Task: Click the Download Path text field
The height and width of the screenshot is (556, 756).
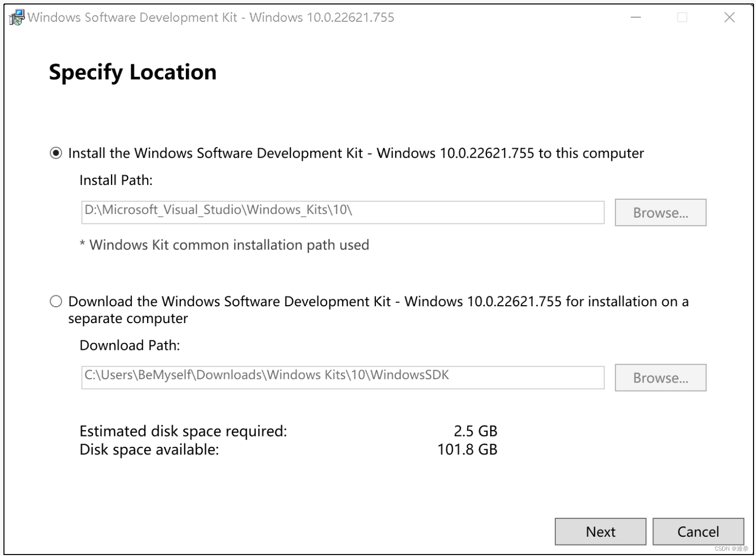Action: point(343,378)
